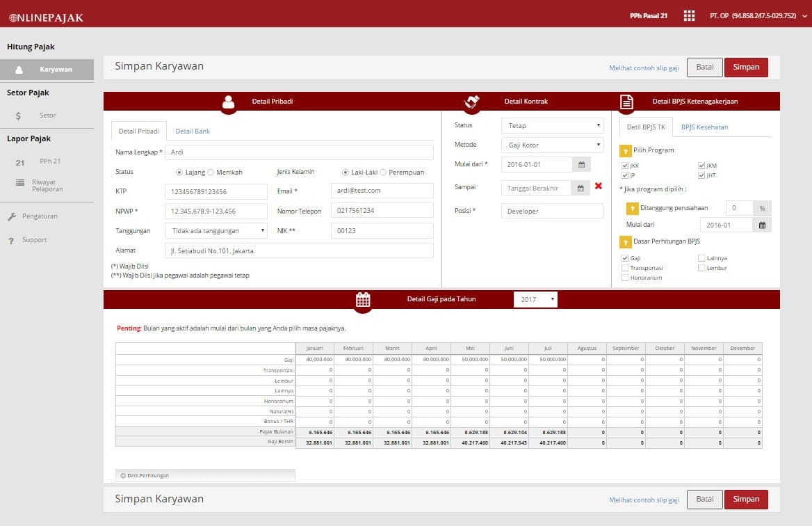Click the Nama Lengkap input field
This screenshot has width=812, height=526.
(299, 152)
